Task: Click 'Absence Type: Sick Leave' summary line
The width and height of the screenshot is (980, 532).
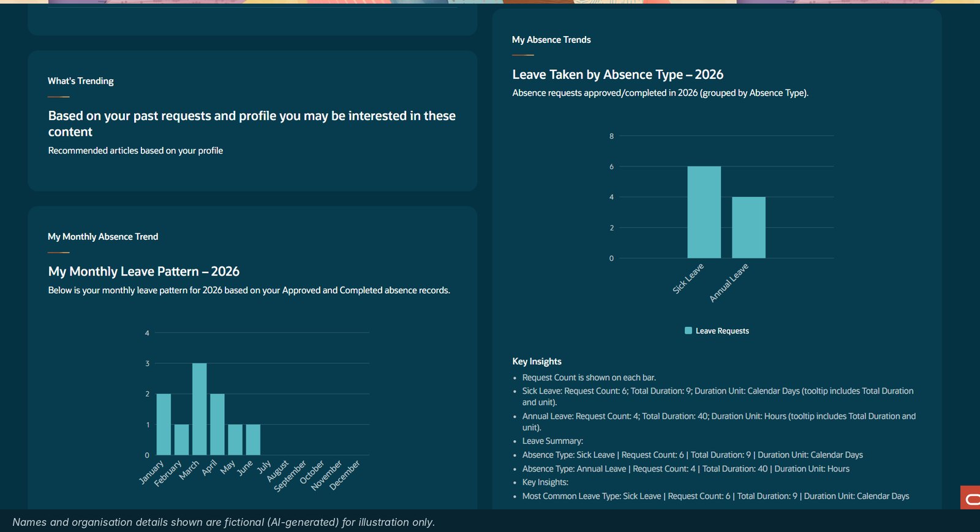Action: coord(692,455)
